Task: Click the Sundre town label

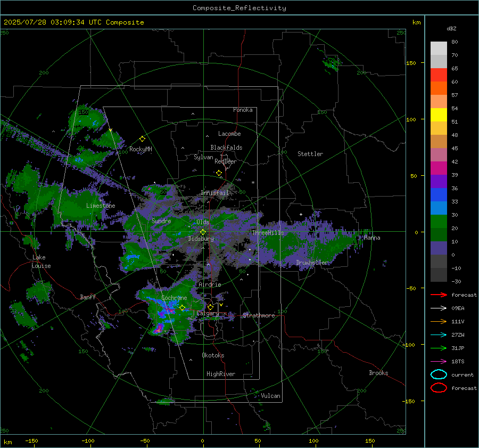Action: click(x=161, y=221)
